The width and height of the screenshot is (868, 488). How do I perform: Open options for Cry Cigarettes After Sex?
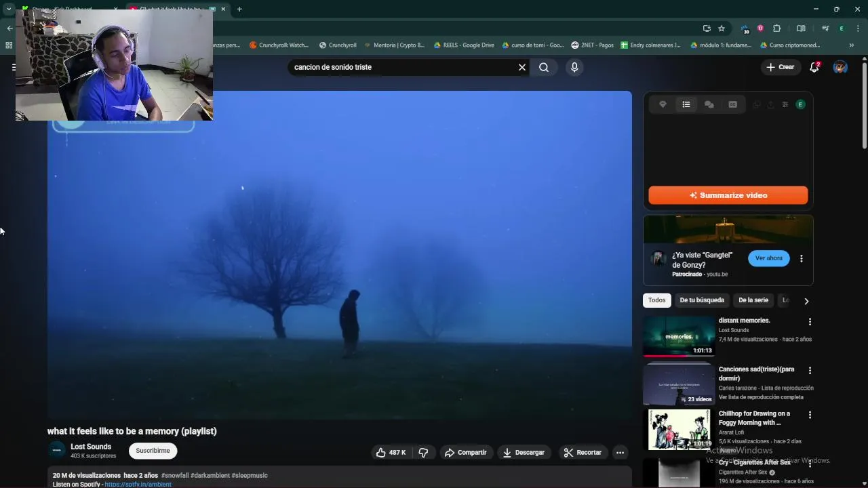[810, 464]
